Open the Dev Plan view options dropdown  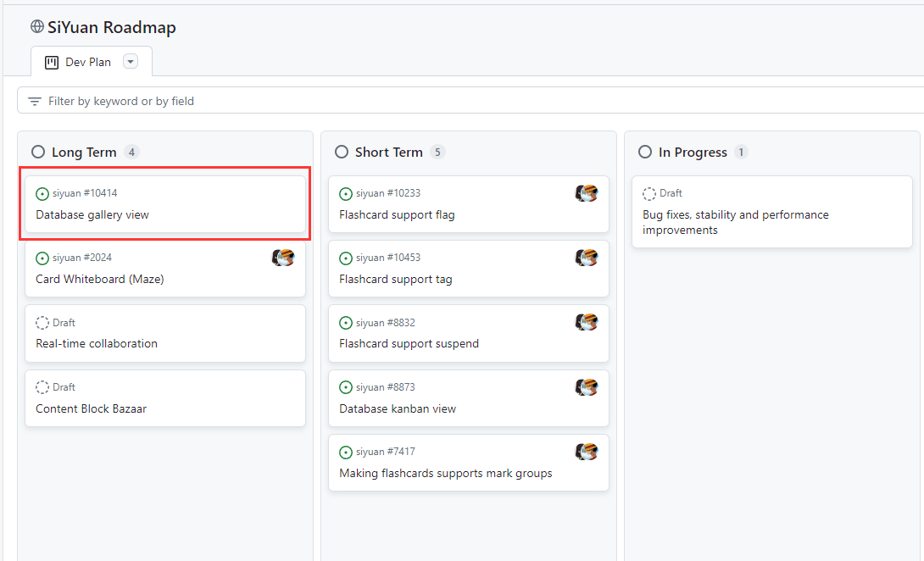coord(130,61)
